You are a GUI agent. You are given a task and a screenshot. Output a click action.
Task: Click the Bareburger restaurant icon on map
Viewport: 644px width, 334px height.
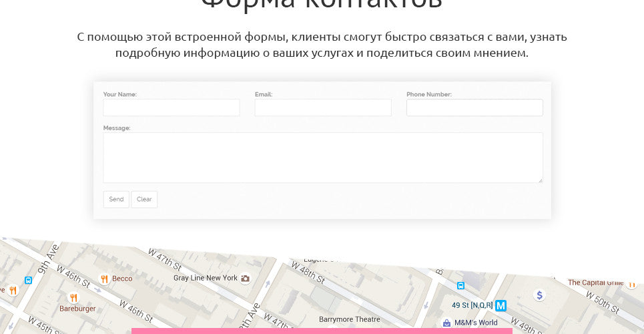pos(73,297)
